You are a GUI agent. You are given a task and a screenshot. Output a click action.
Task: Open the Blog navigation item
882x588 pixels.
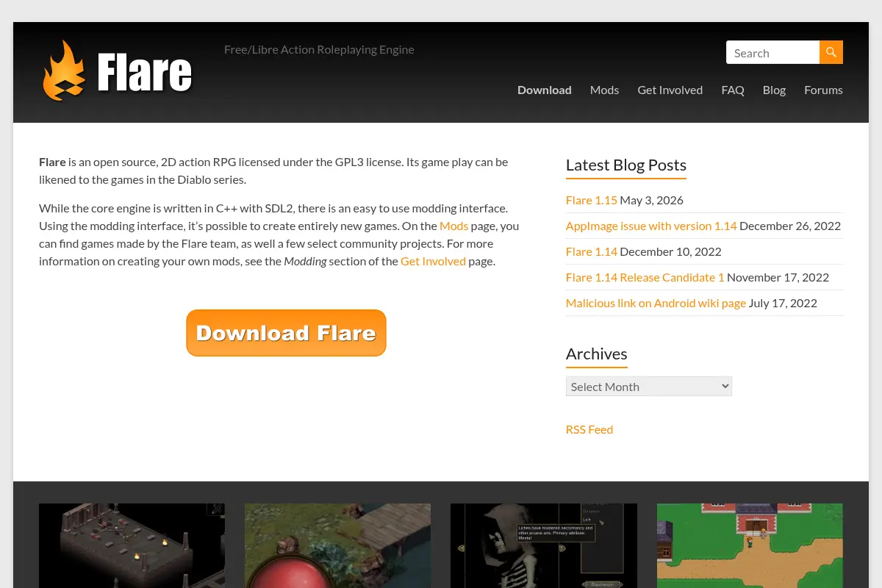(774, 90)
